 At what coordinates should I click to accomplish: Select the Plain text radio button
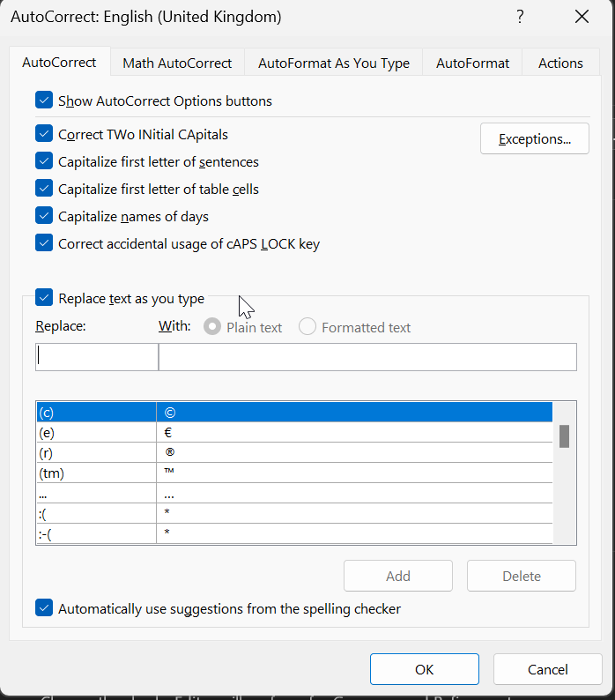pos(212,327)
